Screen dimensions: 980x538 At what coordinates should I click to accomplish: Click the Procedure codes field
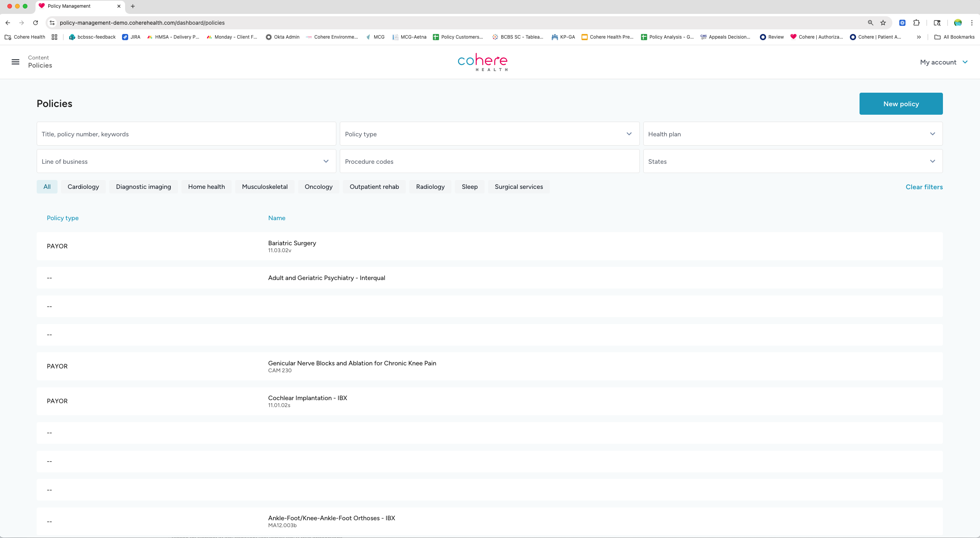pyautogui.click(x=490, y=161)
